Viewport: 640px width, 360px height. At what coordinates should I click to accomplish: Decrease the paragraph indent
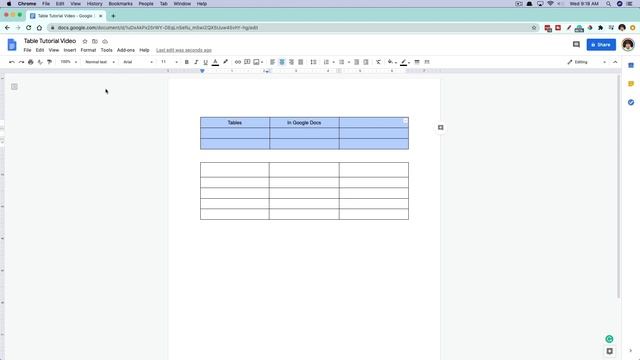[x=356, y=62]
